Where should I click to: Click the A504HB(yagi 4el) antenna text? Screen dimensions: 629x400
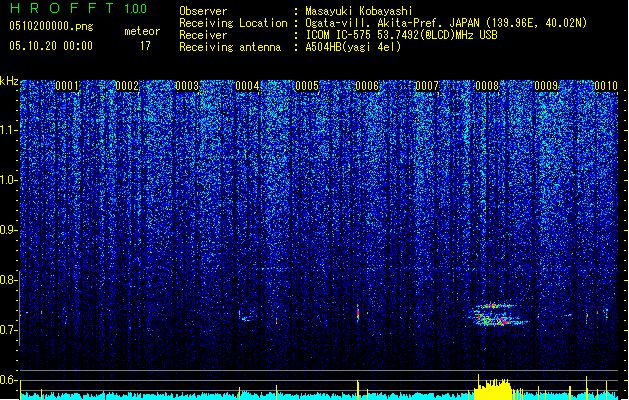tap(353, 47)
